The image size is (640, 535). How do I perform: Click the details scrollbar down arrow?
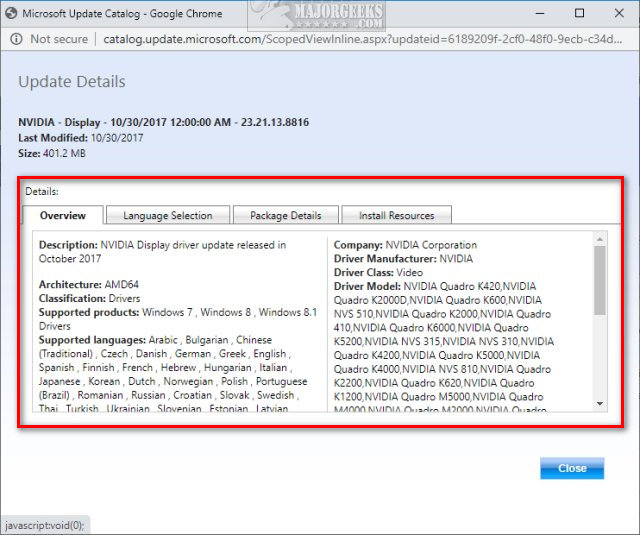(x=600, y=404)
